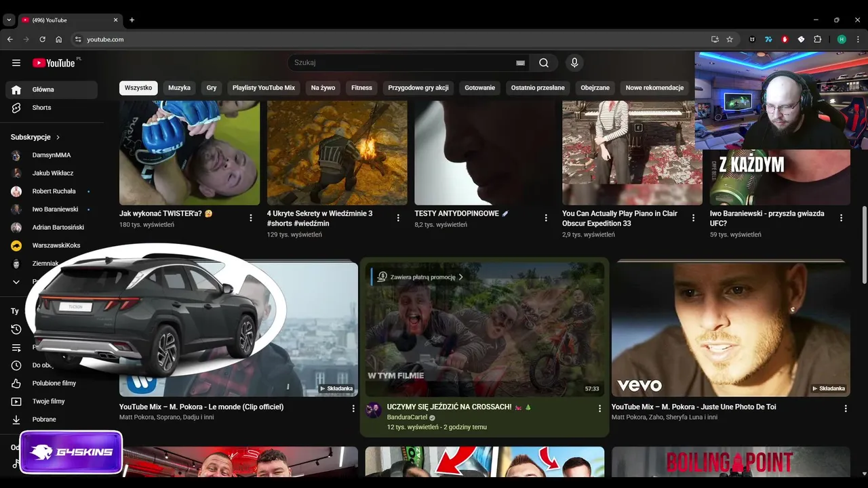
Task: Open options for Juste Une Photo mix
Action: point(846,409)
